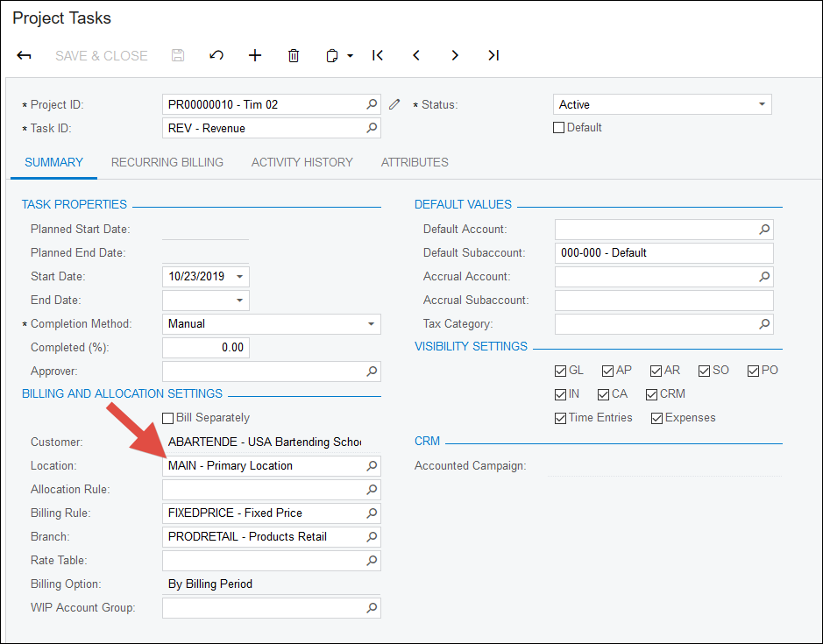Click pencil edit icon beside Project ID

pos(394,104)
